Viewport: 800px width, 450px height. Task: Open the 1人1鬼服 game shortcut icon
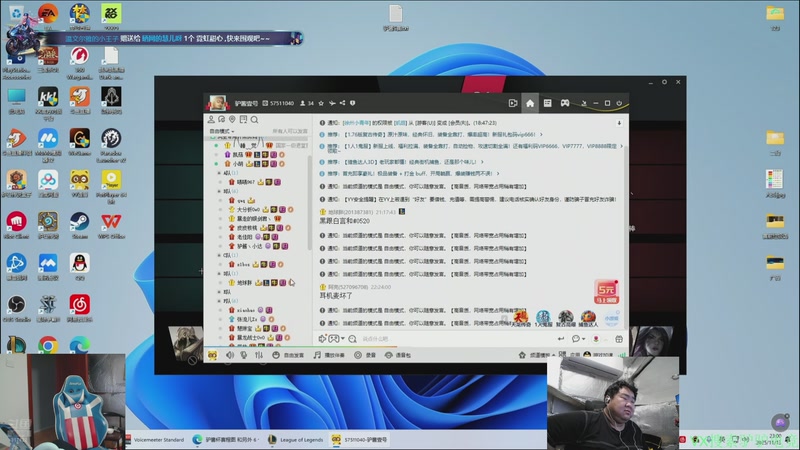click(x=543, y=319)
